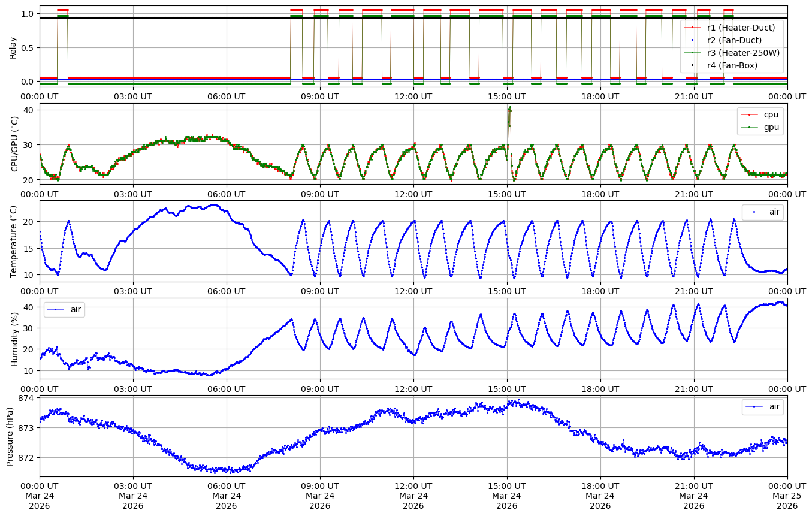812x516 pixels.
Task: Click the Pressure (hPa) y-axis label
Action: (10, 435)
